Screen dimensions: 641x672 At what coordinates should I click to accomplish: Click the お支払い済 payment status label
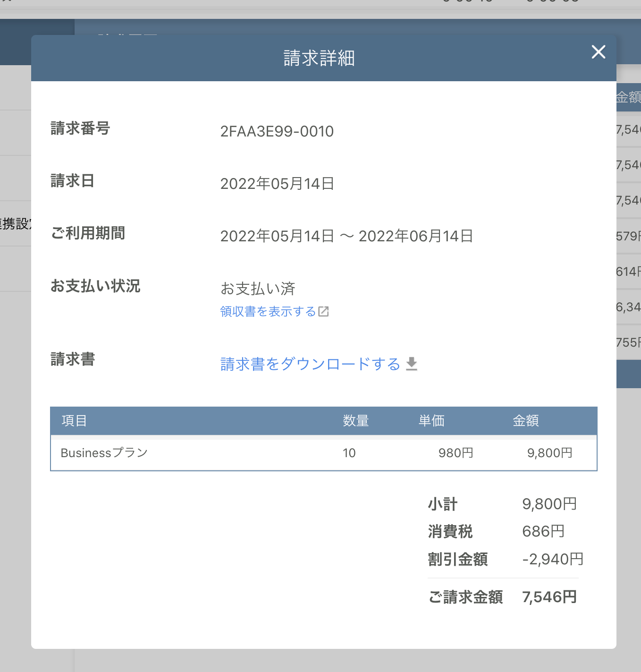(x=258, y=289)
